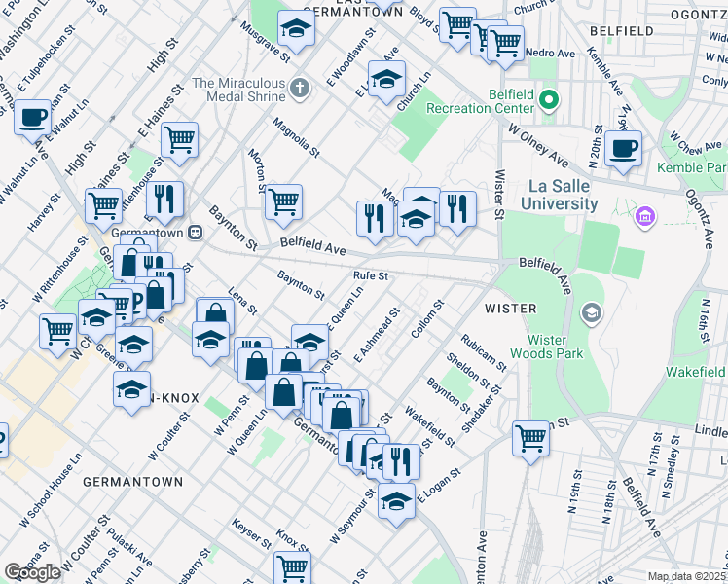Screen dimensions: 728x584
Task: Click the Rufe St street label
Action: tap(371, 275)
